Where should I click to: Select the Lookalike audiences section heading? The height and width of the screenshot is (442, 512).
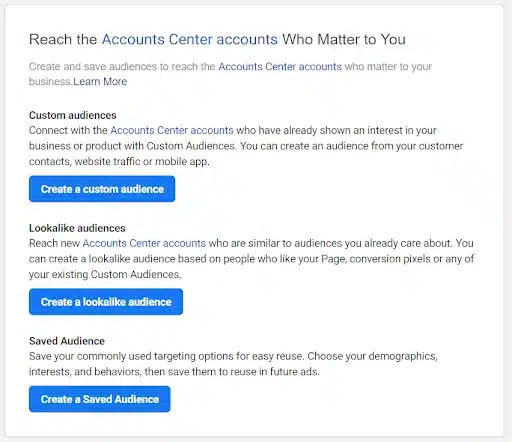coord(77,228)
